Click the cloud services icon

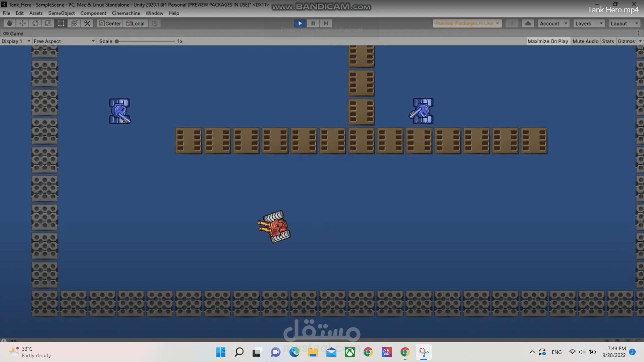[x=528, y=23]
